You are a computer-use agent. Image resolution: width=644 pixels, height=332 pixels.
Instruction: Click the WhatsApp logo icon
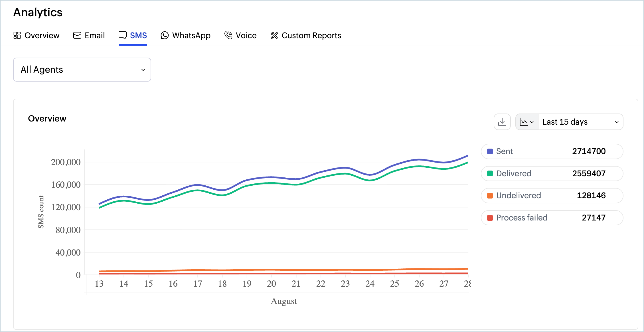(165, 35)
